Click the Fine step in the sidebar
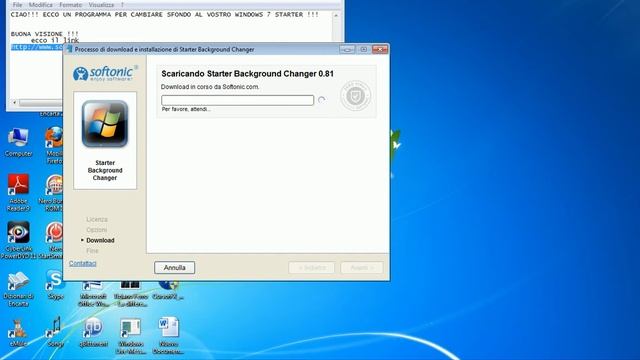Viewport: 640px width, 360px height. (92, 251)
